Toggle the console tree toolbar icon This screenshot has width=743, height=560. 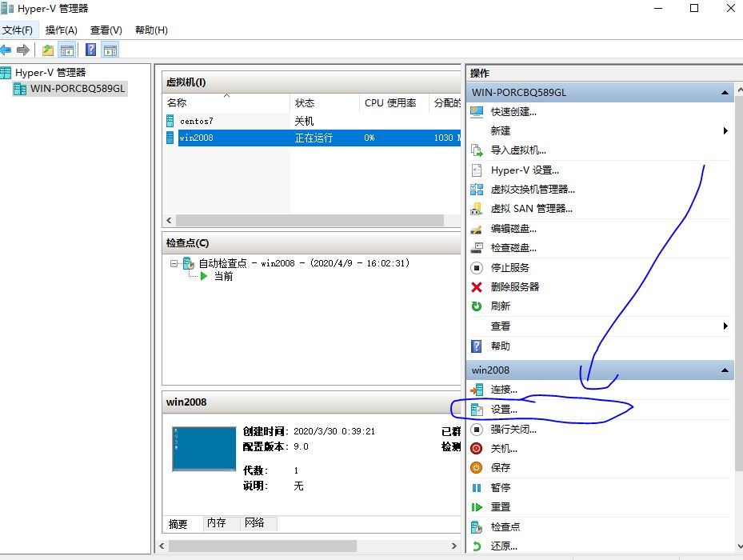[x=67, y=50]
